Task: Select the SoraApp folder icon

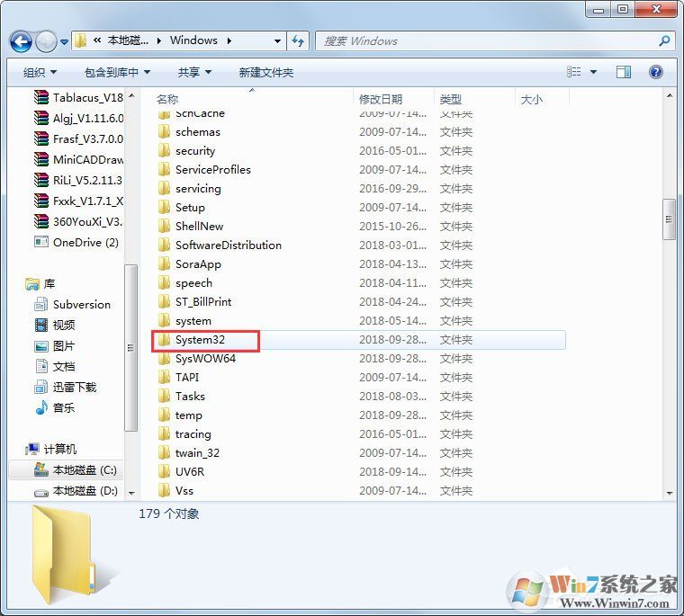Action: coord(164,263)
